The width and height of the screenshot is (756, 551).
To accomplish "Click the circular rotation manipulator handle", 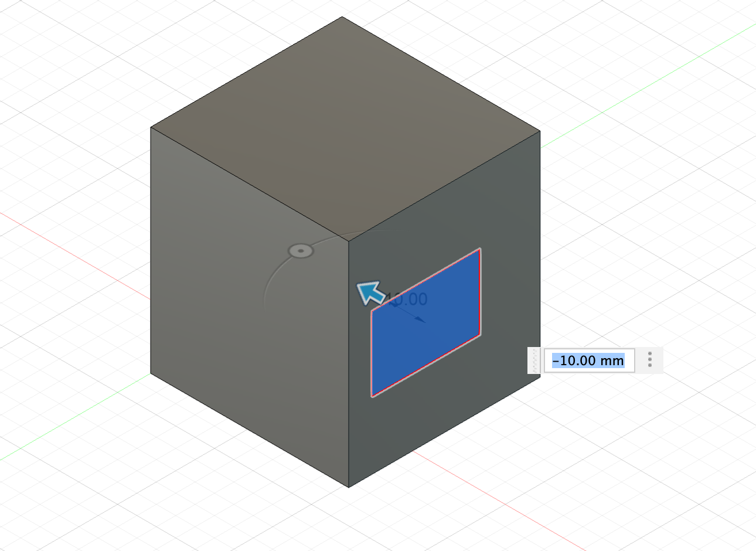I will pos(301,251).
